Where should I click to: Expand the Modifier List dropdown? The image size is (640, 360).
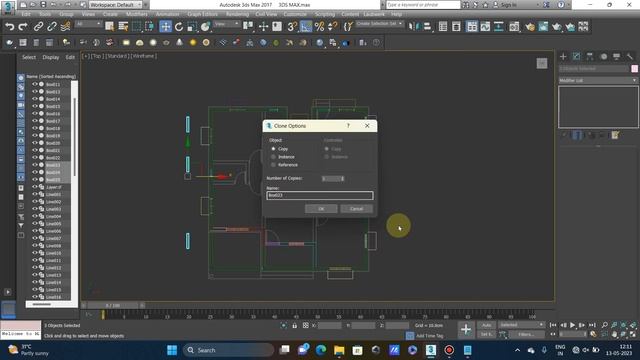click(x=598, y=80)
